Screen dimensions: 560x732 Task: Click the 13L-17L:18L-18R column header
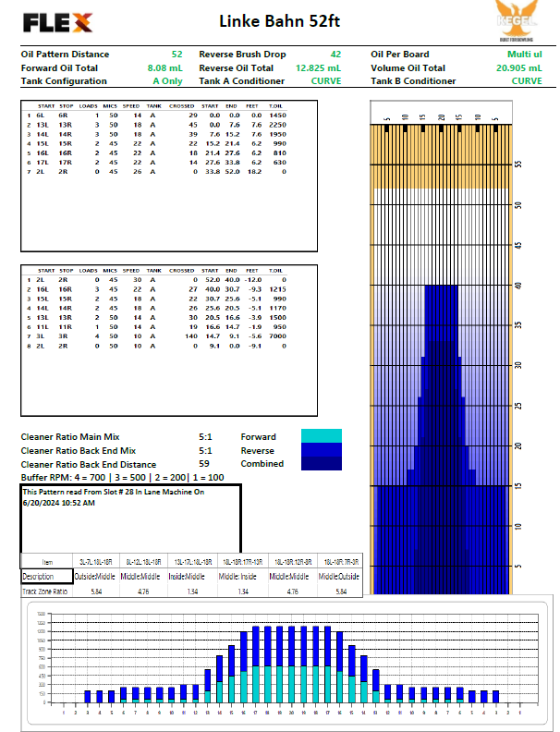point(193,562)
